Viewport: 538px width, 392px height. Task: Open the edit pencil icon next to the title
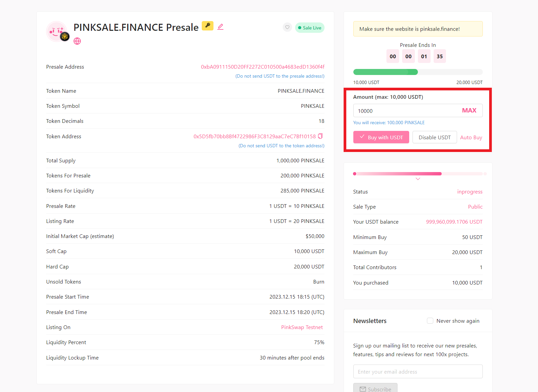click(220, 26)
